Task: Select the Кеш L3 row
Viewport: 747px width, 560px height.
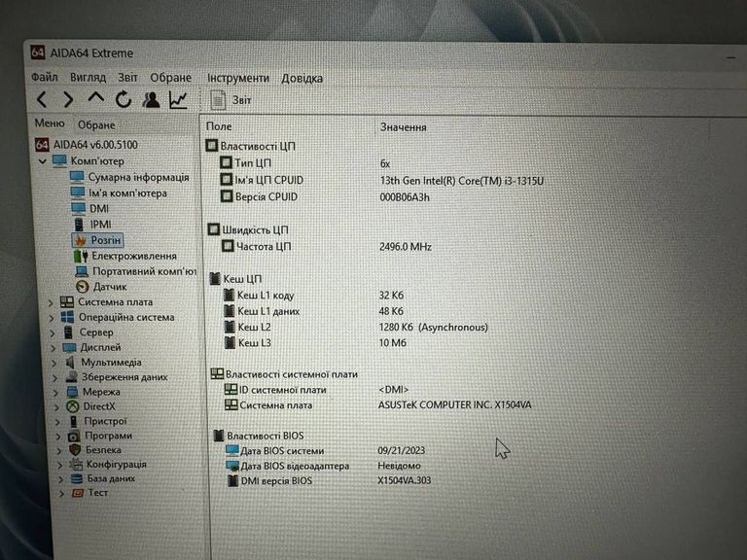Action: pos(248,342)
